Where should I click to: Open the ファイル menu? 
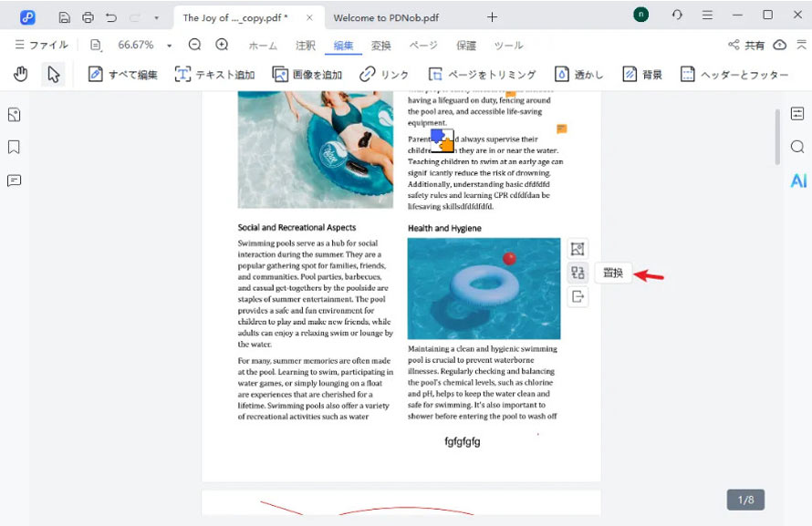pos(41,45)
